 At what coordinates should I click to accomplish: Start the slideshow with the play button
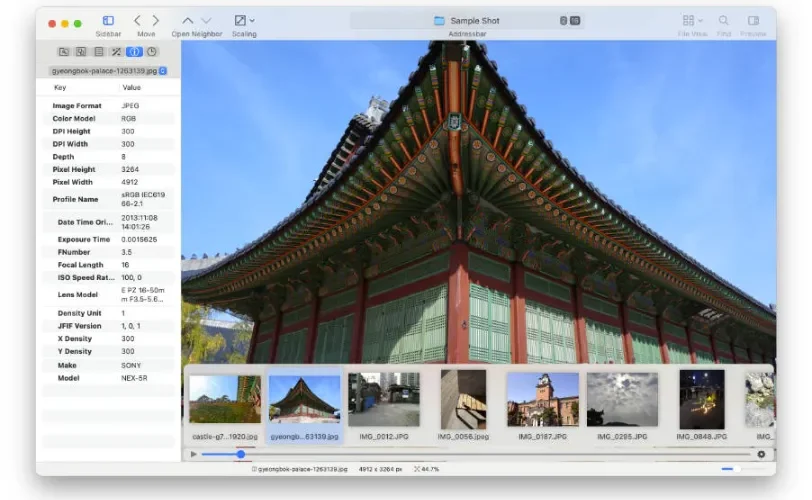tap(194, 454)
